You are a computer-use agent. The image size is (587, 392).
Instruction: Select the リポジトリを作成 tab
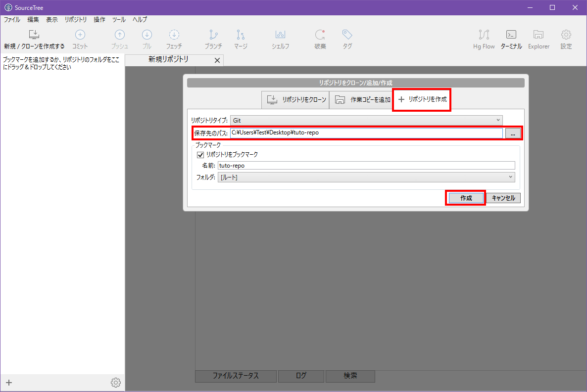point(422,99)
